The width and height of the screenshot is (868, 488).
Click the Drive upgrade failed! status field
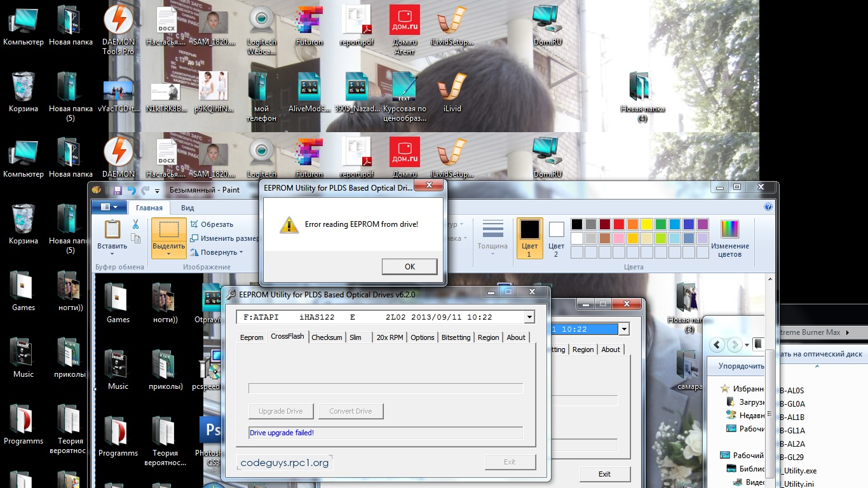pyautogui.click(x=385, y=433)
